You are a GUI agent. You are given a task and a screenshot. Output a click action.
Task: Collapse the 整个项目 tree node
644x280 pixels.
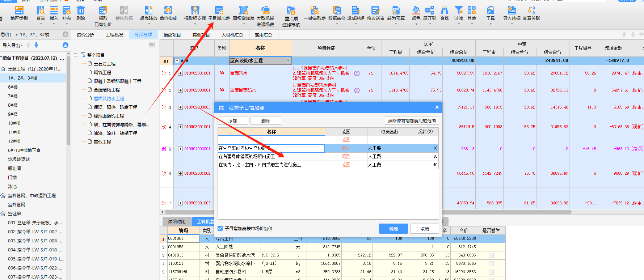(76, 55)
